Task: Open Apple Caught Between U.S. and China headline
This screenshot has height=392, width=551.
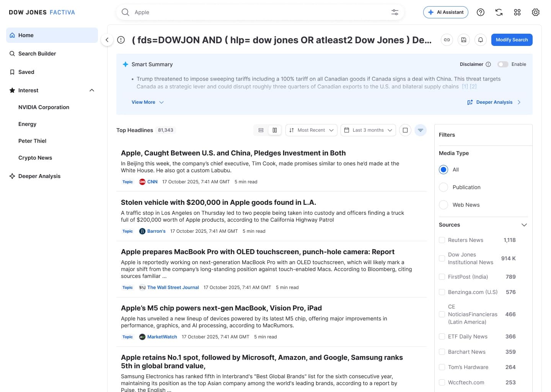Action: [x=233, y=153]
